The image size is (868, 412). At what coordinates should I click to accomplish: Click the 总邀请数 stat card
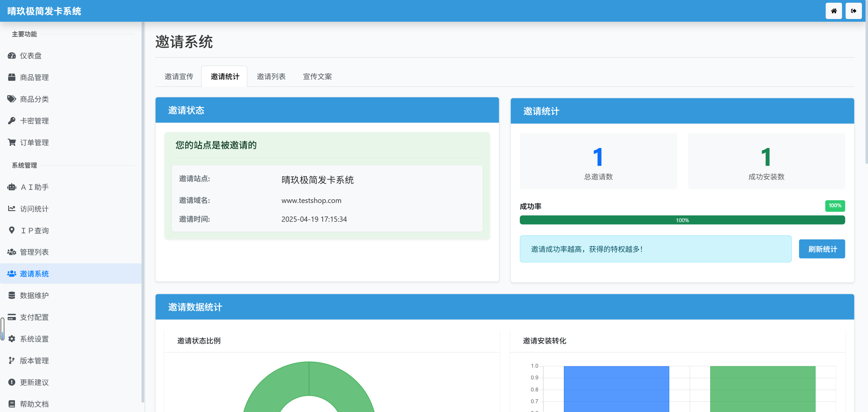598,161
